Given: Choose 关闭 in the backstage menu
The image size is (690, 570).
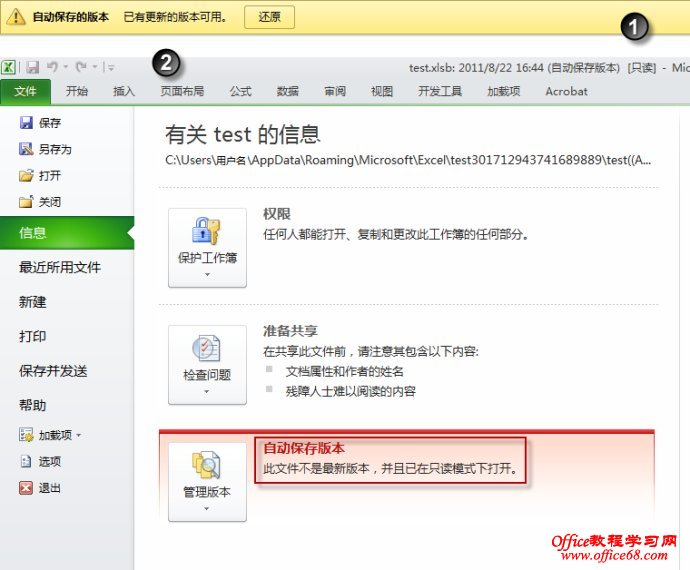Looking at the screenshot, I should [x=50, y=202].
